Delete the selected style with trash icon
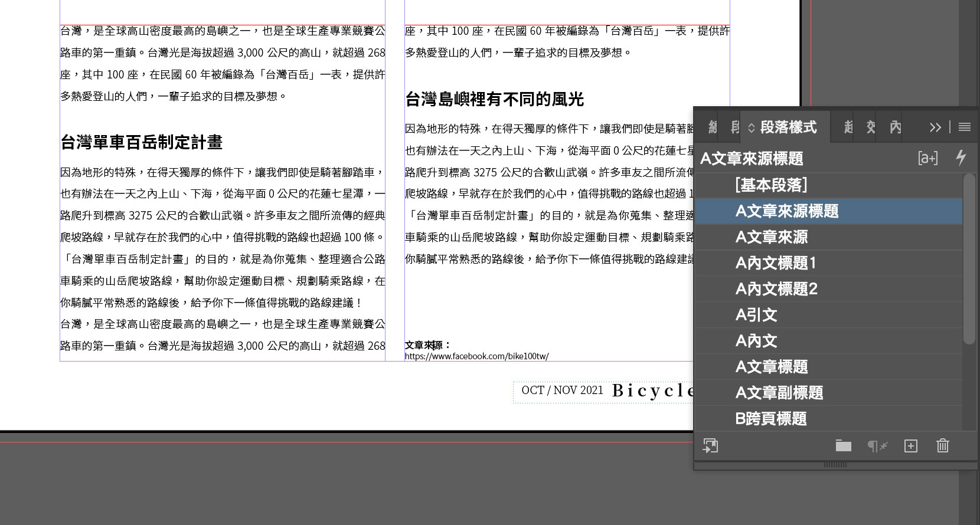The height and width of the screenshot is (525, 980). [942, 446]
